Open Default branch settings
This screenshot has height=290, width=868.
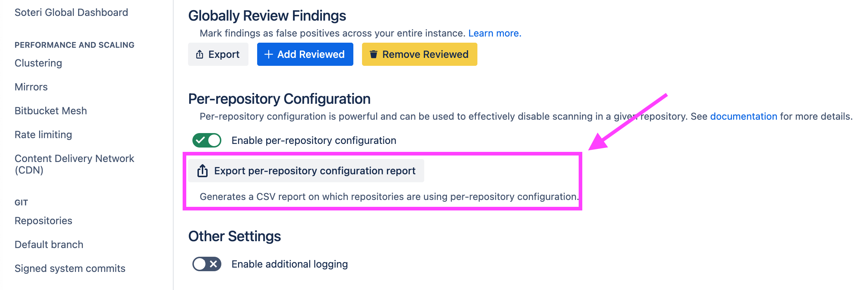coord(49,244)
